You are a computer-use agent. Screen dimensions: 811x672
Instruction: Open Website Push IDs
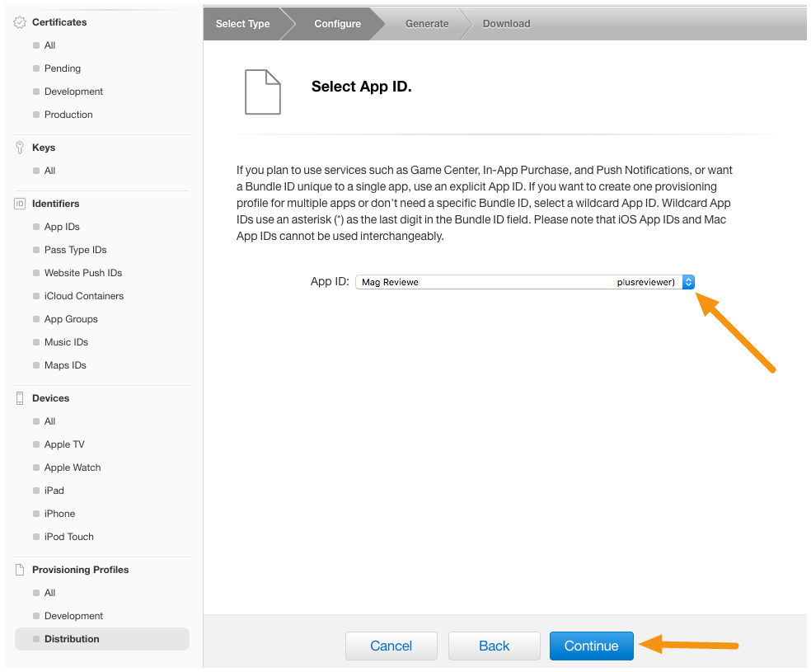(x=83, y=273)
